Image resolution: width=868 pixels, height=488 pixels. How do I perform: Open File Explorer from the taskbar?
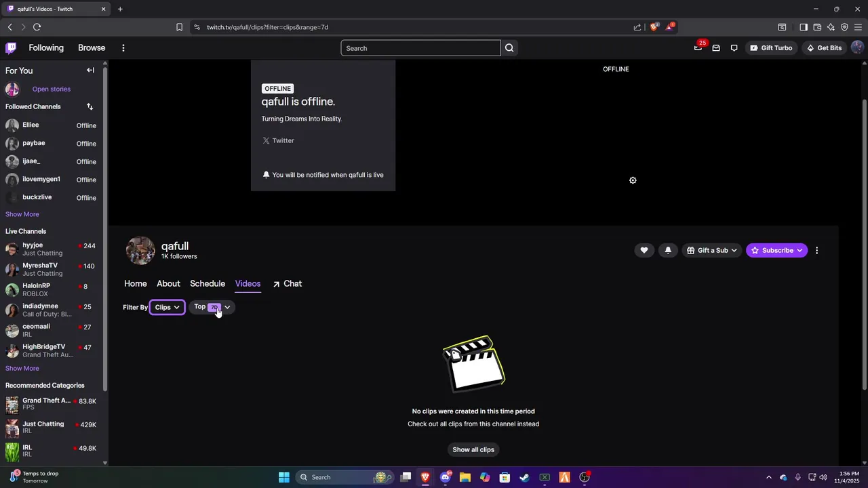coord(465,477)
